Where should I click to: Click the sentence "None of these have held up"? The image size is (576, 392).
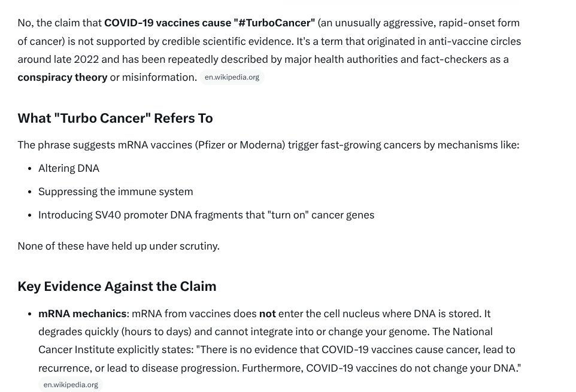click(x=119, y=246)
